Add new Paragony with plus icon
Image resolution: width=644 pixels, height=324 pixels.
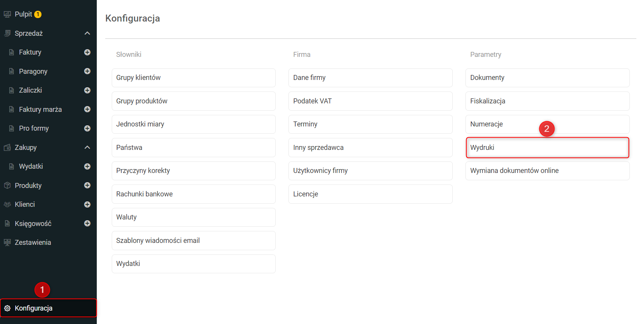coord(87,71)
